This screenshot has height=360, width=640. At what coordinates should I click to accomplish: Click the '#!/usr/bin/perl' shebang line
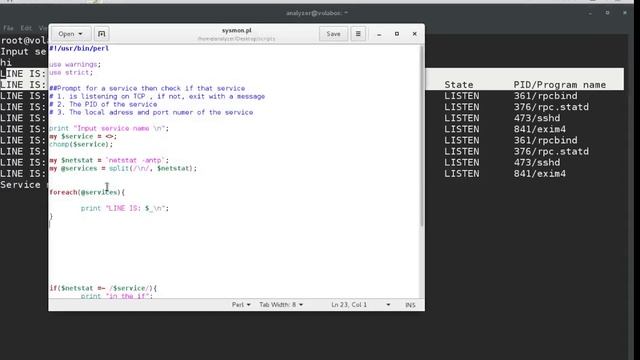pos(79,48)
